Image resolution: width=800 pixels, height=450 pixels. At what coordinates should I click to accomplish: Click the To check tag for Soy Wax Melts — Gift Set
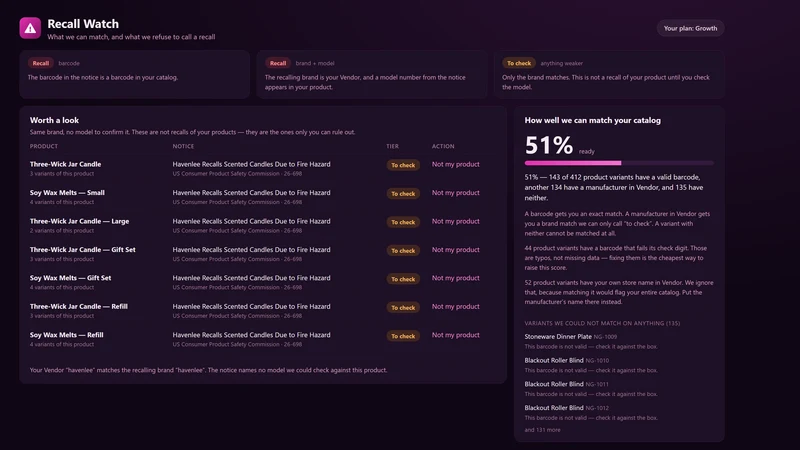(x=403, y=279)
